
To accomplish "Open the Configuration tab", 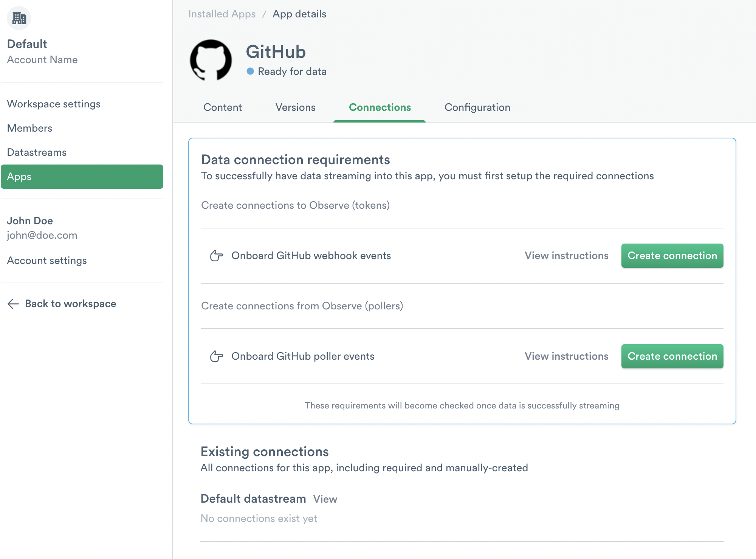I will coord(477,107).
